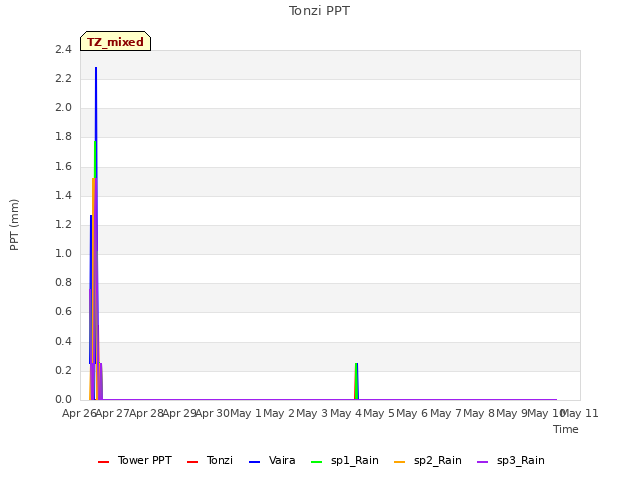Click the May 3 x-axis tick label
Screen dimensions: 640x480
[312, 413]
